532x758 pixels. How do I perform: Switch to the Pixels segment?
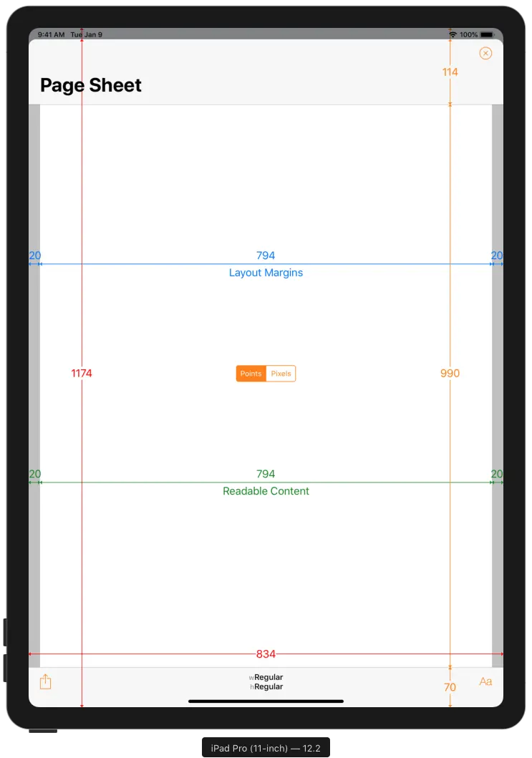[x=281, y=374]
